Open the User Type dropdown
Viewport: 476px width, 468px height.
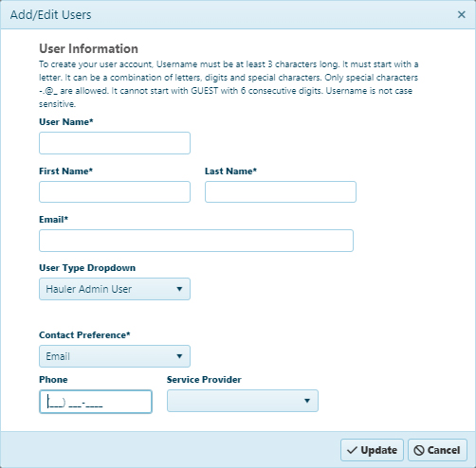click(115, 289)
